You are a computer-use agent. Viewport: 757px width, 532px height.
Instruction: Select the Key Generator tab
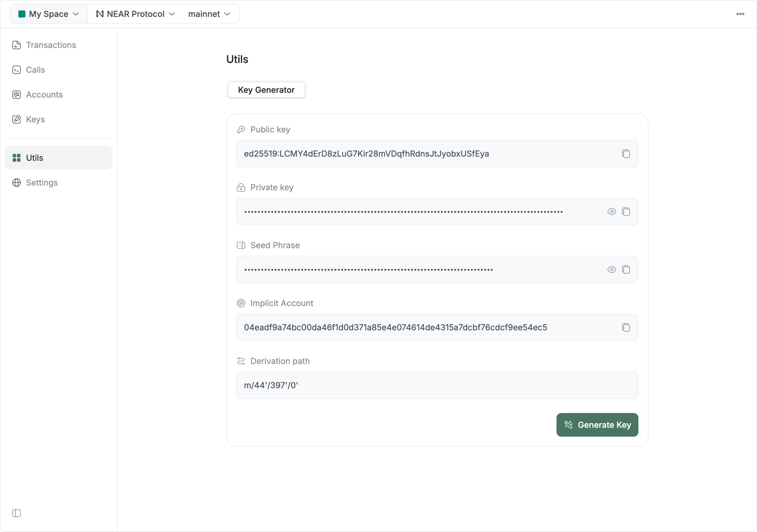[x=266, y=90]
